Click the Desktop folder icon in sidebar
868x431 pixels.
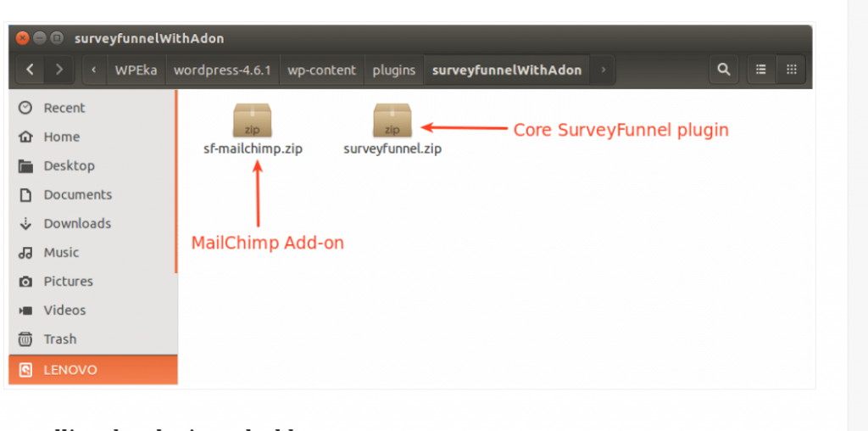(x=25, y=165)
